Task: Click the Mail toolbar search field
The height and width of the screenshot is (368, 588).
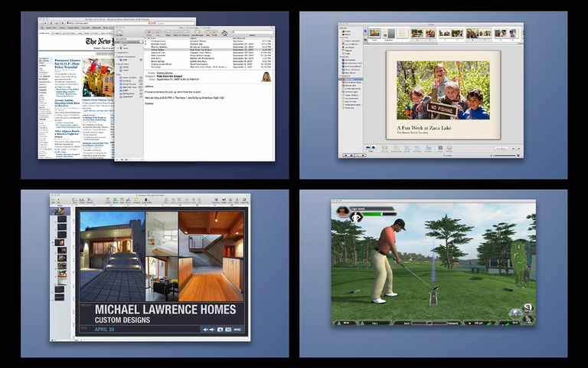Action: coord(253,32)
